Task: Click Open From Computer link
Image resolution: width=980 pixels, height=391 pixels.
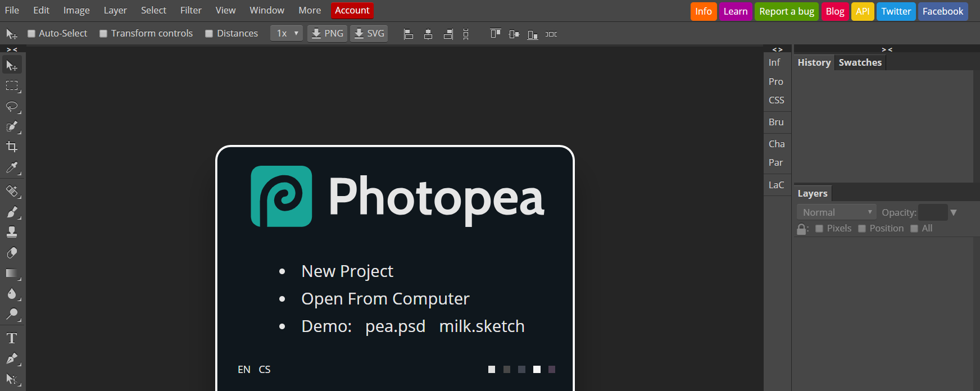Action: point(385,299)
